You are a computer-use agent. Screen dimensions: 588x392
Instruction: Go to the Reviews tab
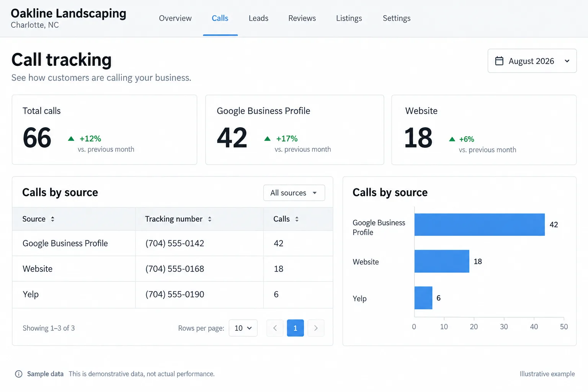302,18
